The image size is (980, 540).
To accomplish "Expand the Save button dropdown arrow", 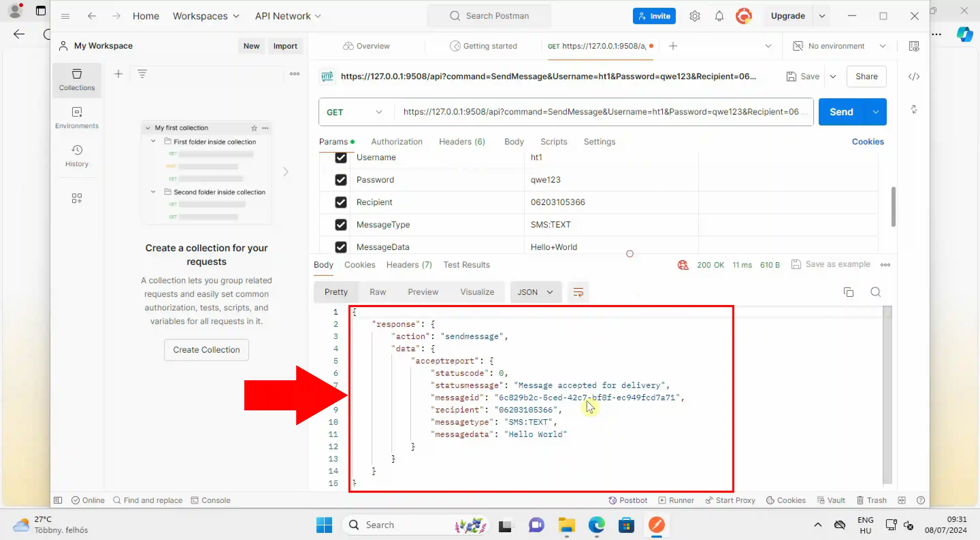I will pos(834,77).
